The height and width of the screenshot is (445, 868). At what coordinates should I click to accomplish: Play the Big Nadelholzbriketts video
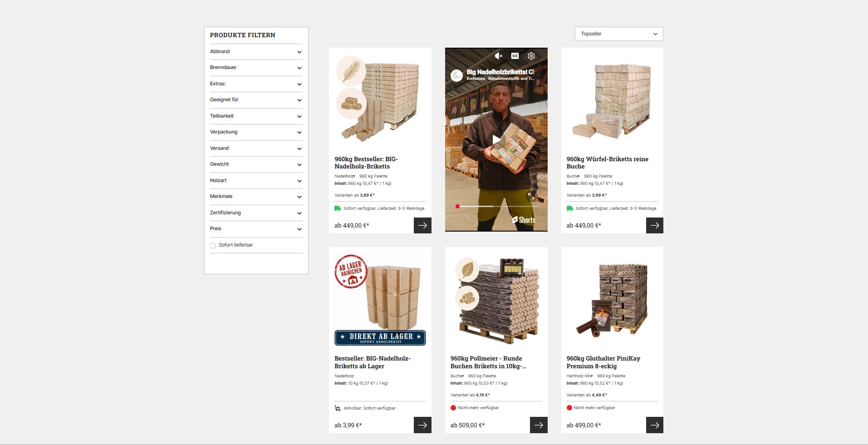(496, 139)
